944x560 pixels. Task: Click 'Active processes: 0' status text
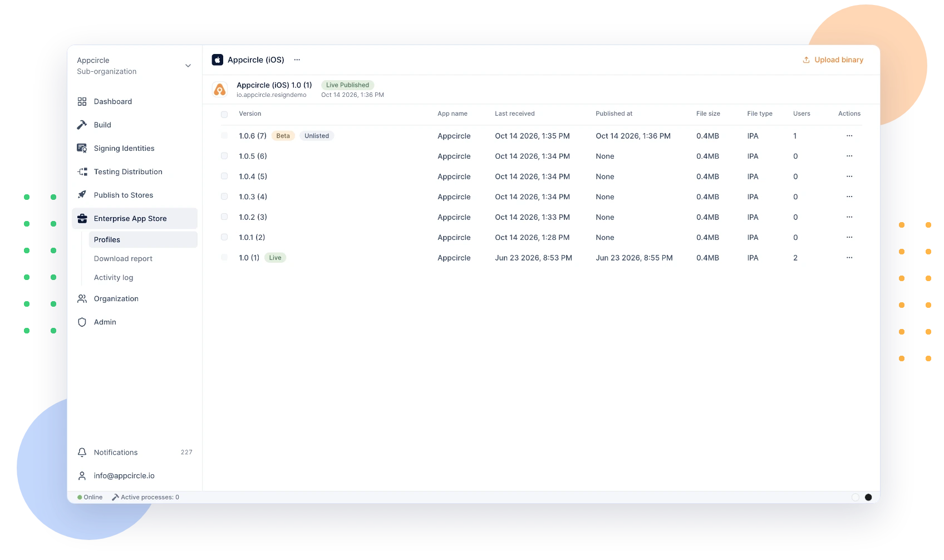click(150, 497)
